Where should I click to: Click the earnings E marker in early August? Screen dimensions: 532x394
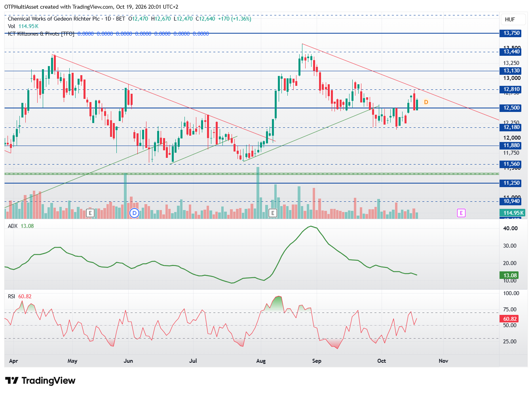272,213
